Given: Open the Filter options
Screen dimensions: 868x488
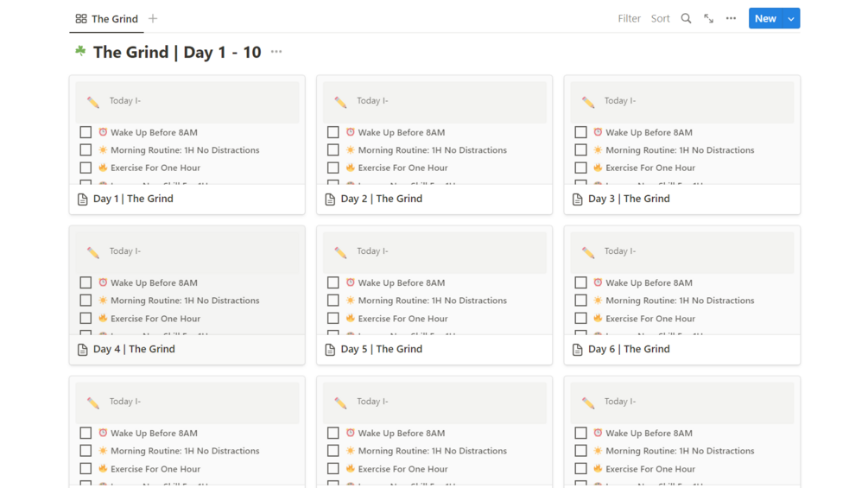Looking at the screenshot, I should (629, 18).
